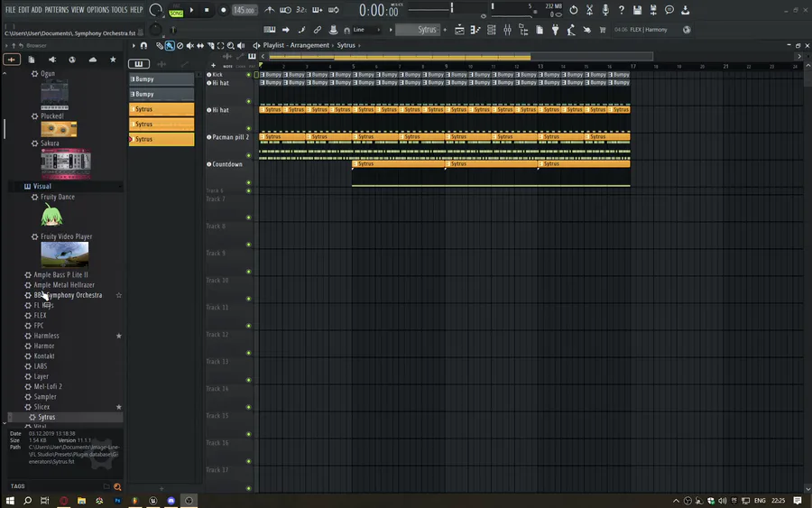Viewport: 812px width, 508px height.
Task: Open the hint bar FLEX | Harmony news
Action: pyautogui.click(x=652, y=30)
